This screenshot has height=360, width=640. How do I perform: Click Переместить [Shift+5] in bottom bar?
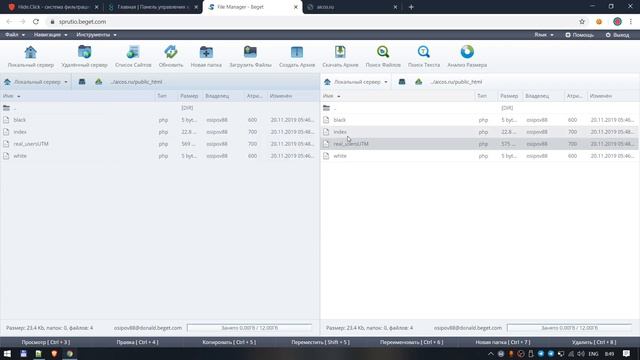click(320, 342)
